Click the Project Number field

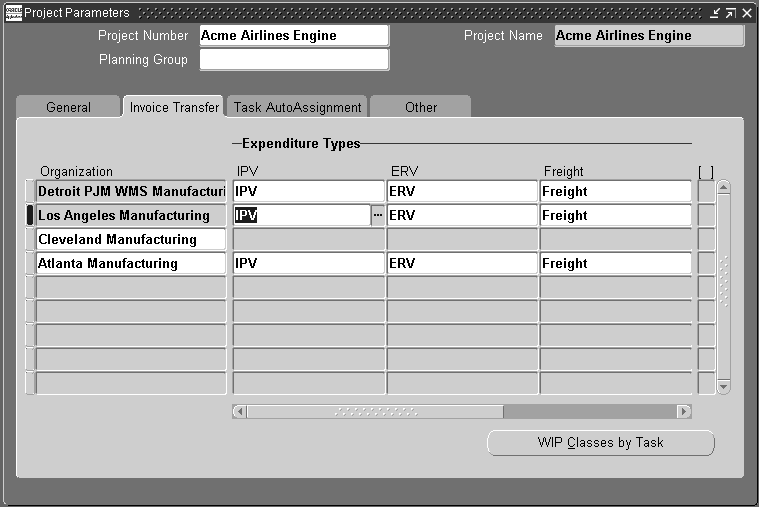coord(294,35)
